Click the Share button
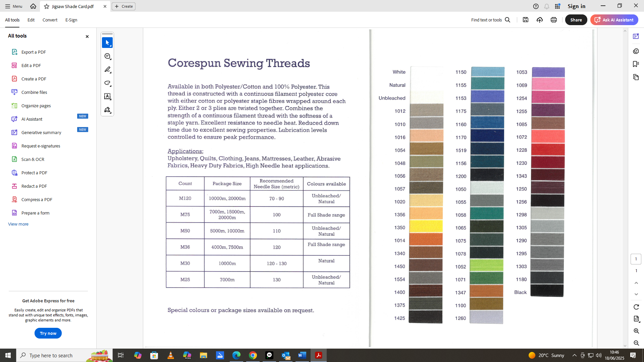644x362 pixels. [576, 20]
